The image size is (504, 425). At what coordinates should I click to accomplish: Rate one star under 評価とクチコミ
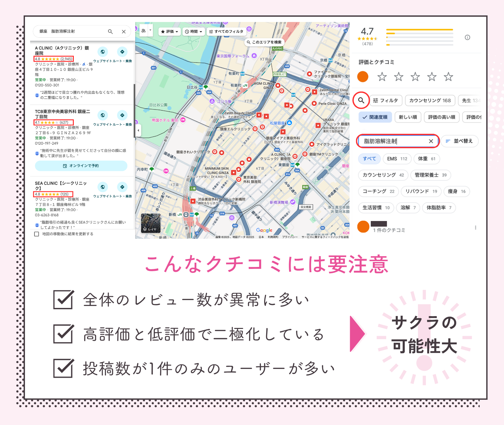pyautogui.click(x=382, y=77)
